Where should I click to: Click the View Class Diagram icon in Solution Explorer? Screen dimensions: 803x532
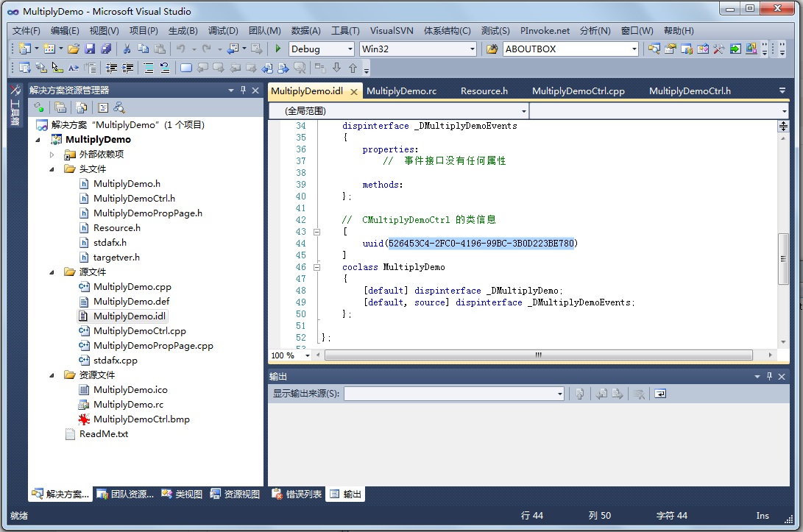[x=119, y=107]
